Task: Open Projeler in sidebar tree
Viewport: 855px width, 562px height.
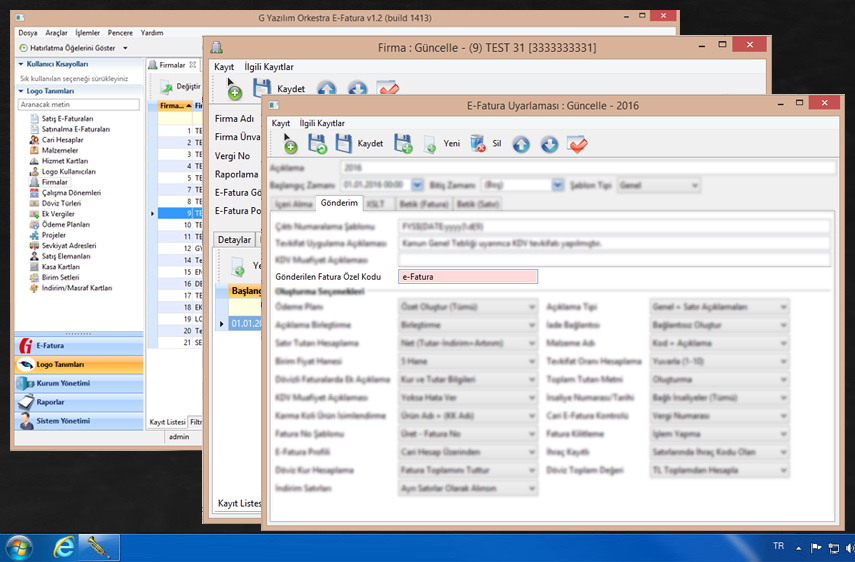Action: (x=53, y=235)
